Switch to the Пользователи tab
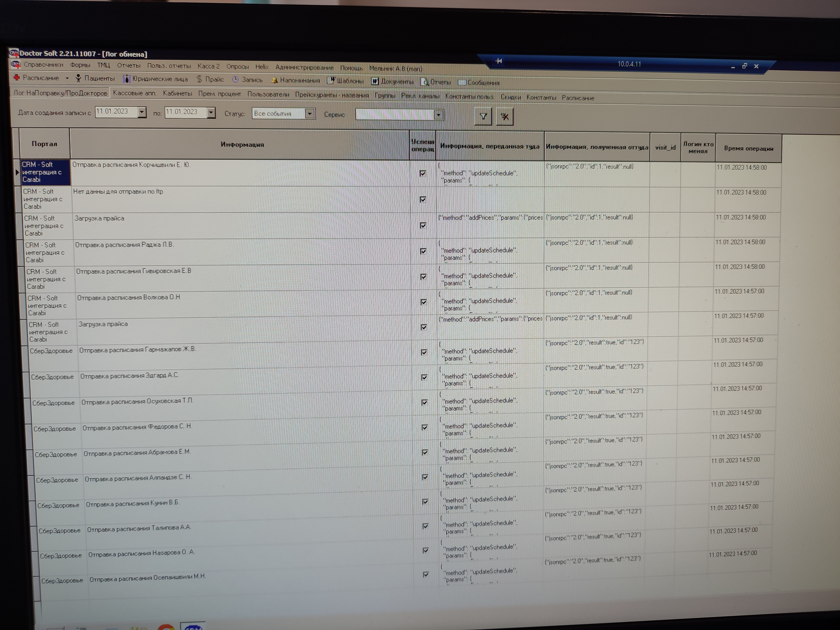The width and height of the screenshot is (840, 630). [268, 94]
